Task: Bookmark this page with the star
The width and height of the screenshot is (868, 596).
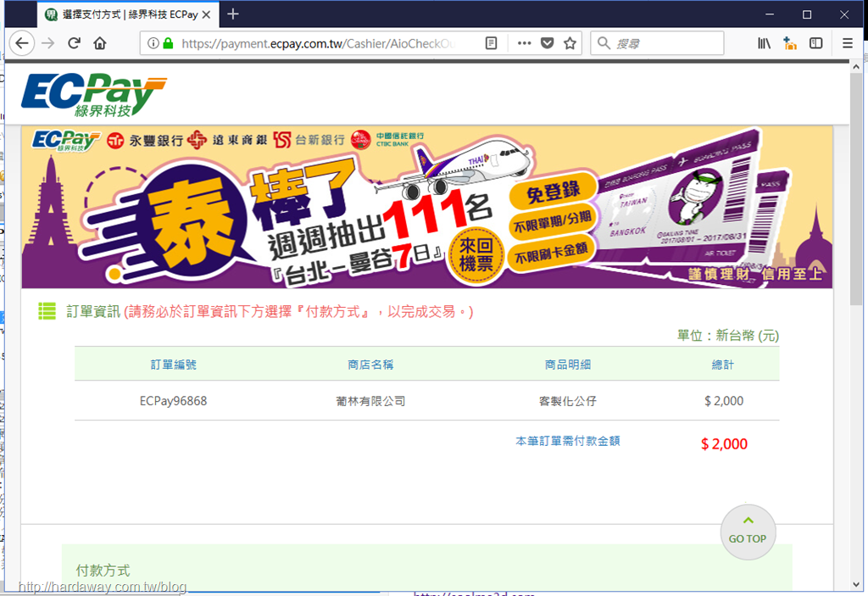Action: (x=570, y=43)
